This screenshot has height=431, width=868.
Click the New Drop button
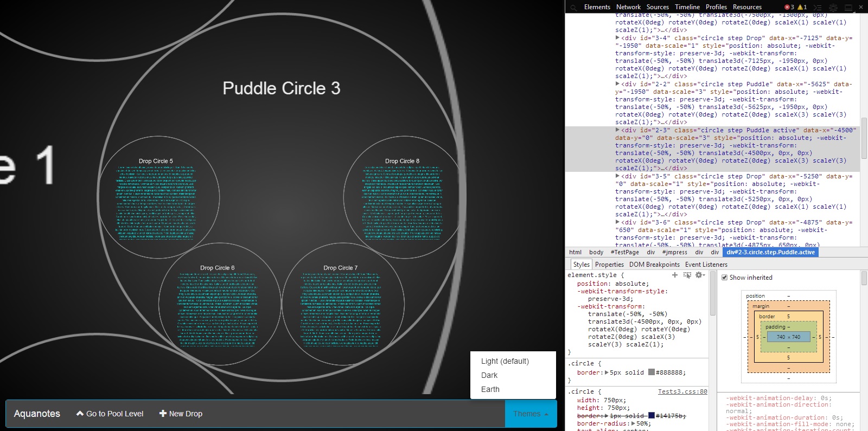click(x=181, y=414)
